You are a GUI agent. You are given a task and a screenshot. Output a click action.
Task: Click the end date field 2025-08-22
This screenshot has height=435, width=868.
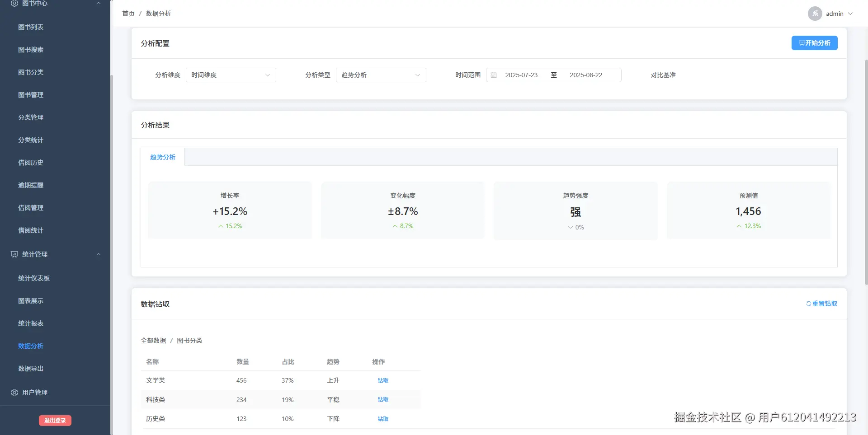pyautogui.click(x=586, y=75)
